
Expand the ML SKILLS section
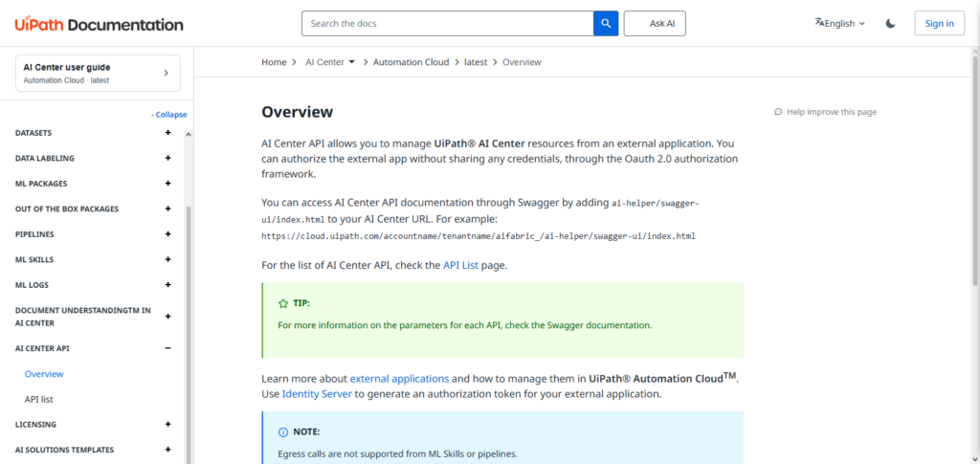coord(167,259)
